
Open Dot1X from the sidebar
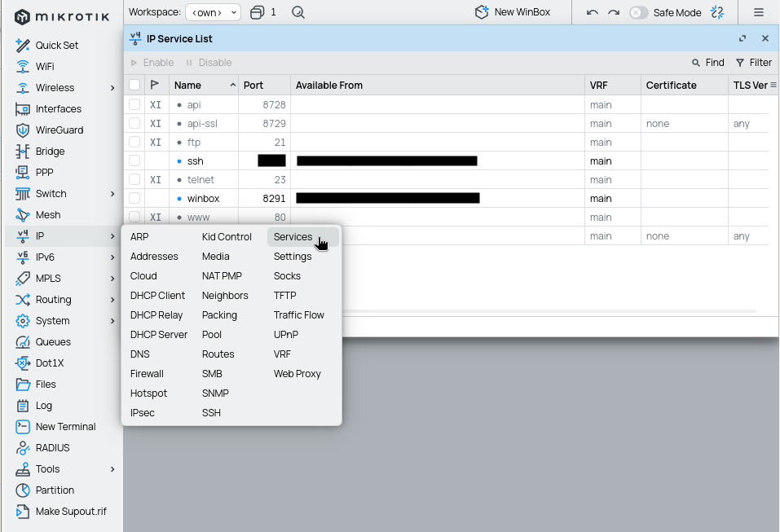[x=50, y=363]
